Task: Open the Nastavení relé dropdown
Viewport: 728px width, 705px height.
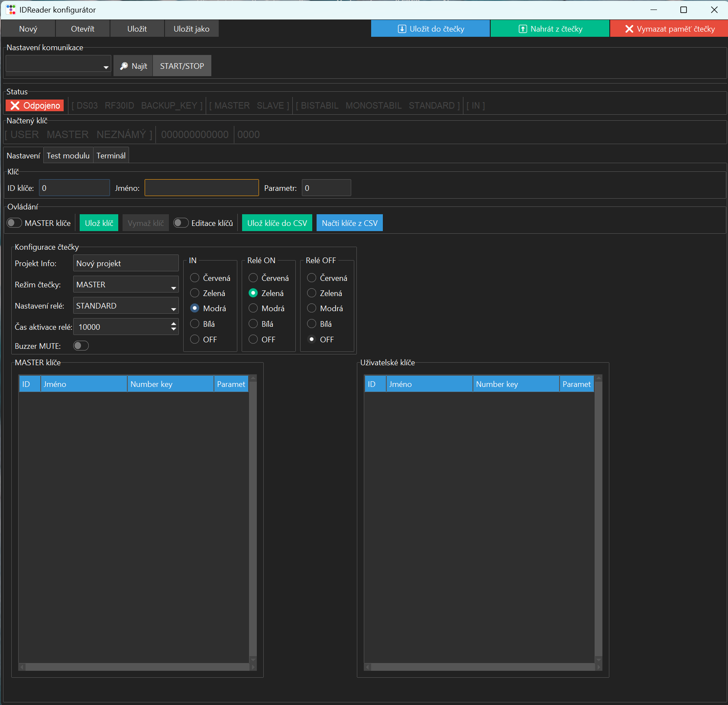Action: pyautogui.click(x=126, y=306)
